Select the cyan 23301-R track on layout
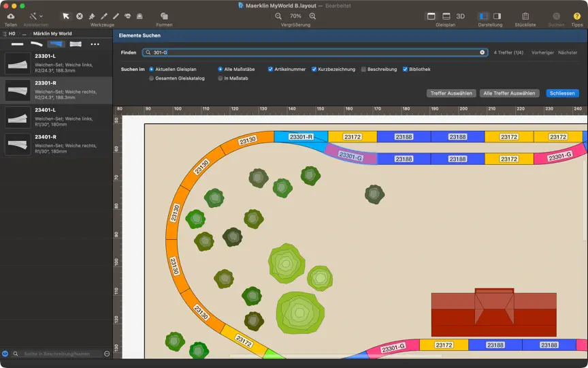 pyautogui.click(x=301, y=137)
